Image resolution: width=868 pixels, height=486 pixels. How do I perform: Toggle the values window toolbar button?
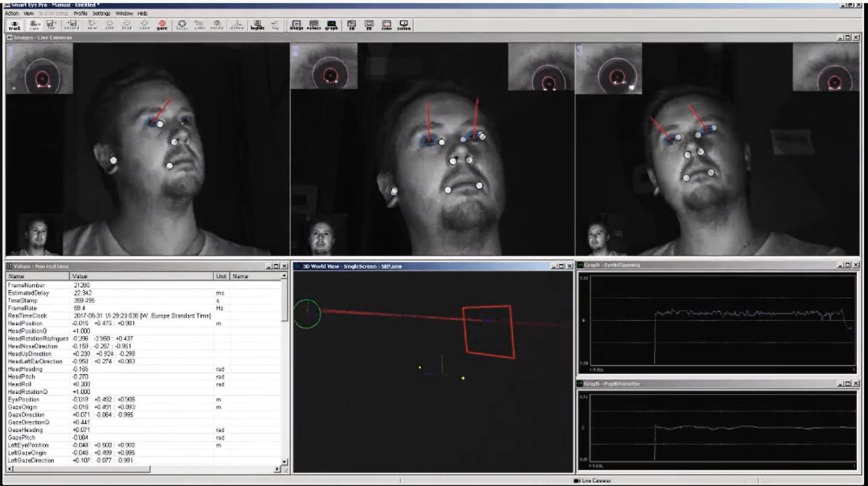(313, 25)
